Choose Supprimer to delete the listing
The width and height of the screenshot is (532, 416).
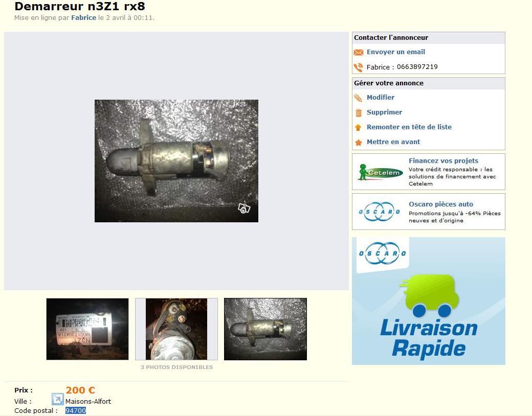pos(384,112)
